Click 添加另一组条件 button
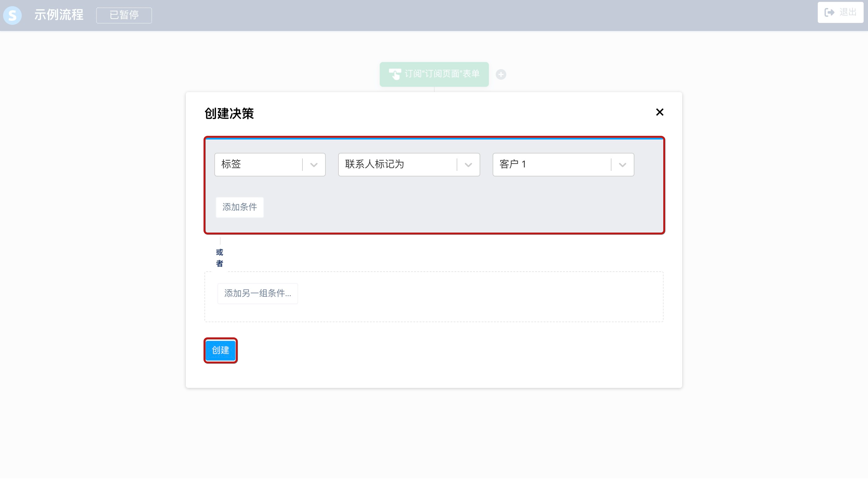The image size is (868, 480). (x=257, y=293)
